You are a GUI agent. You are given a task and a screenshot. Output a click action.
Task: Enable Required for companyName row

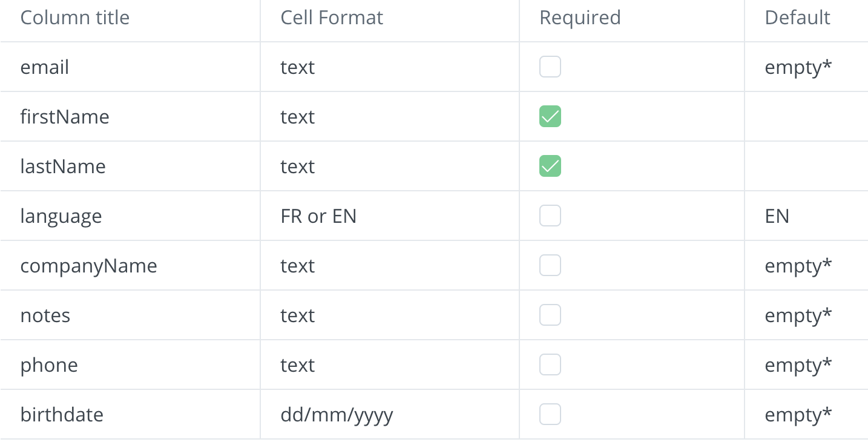[x=550, y=265]
